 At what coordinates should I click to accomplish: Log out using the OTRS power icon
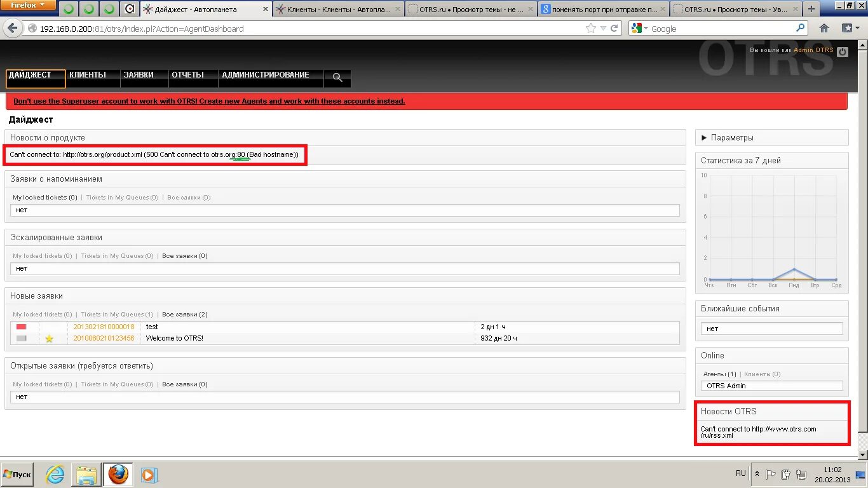[x=843, y=52]
